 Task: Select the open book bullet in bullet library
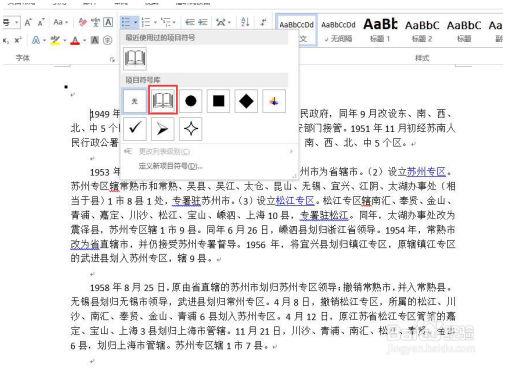point(163,100)
